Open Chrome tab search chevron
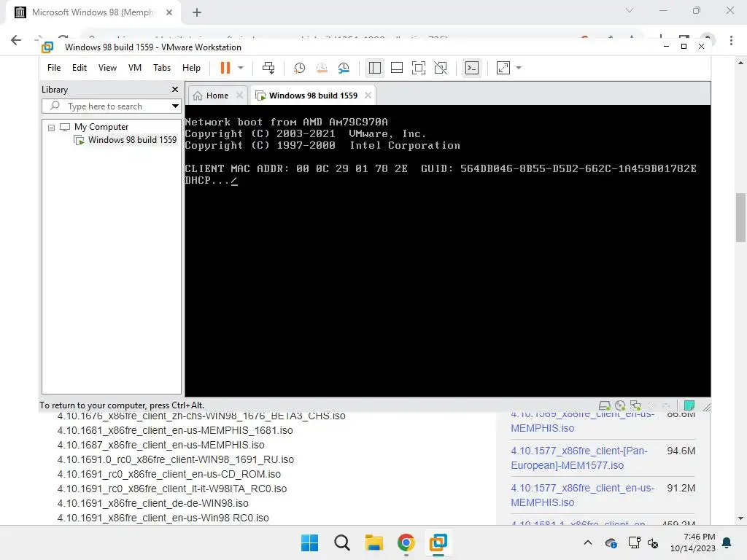The width and height of the screenshot is (747, 560). [630, 10]
